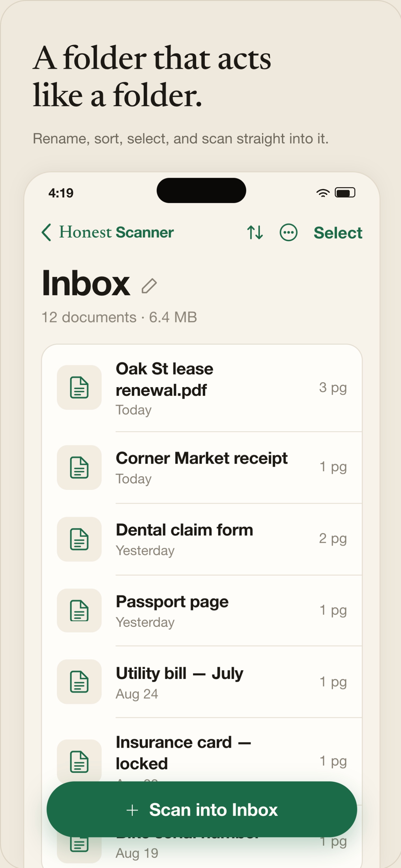The height and width of the screenshot is (868, 401).
Task: Tap Aug 24 date under Utility bill
Action: (x=137, y=694)
